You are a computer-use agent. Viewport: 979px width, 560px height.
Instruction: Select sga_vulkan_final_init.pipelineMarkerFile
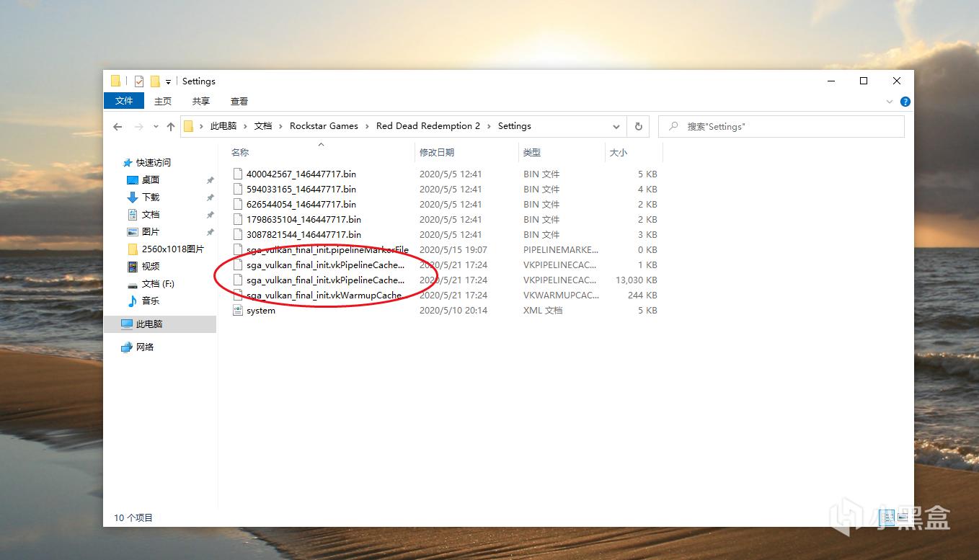(x=327, y=250)
